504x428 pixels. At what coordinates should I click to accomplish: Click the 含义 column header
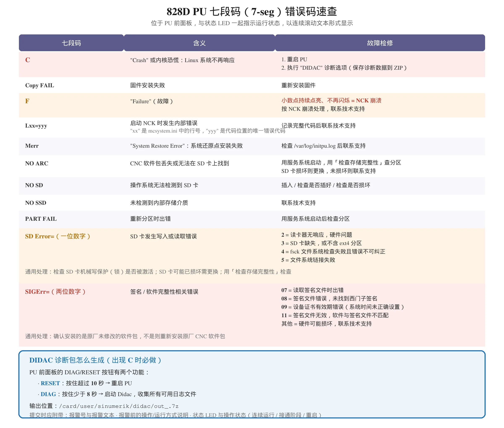coord(199,43)
